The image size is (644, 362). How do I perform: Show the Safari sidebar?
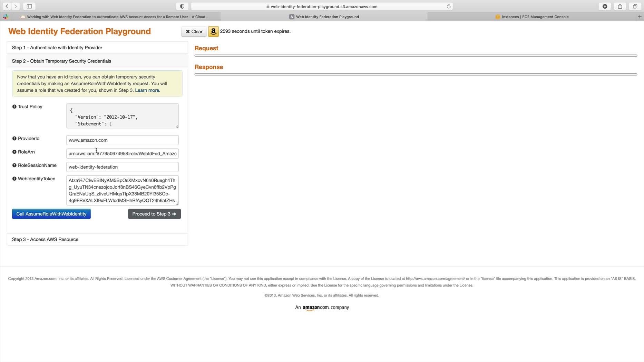click(x=29, y=6)
